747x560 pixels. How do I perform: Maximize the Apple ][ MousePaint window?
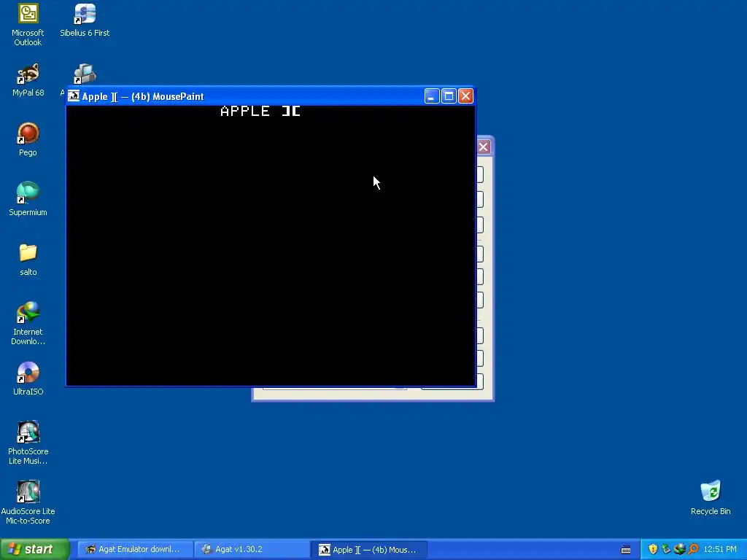pos(449,96)
